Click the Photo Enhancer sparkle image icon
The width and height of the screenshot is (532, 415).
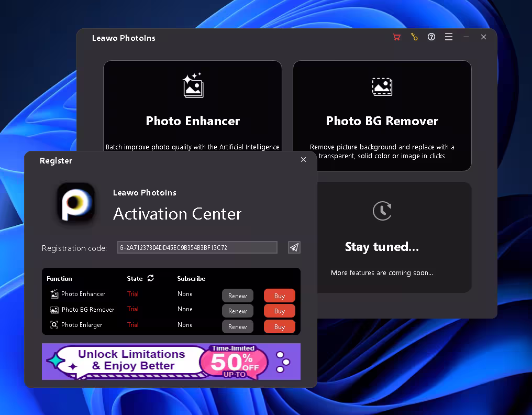(193, 85)
